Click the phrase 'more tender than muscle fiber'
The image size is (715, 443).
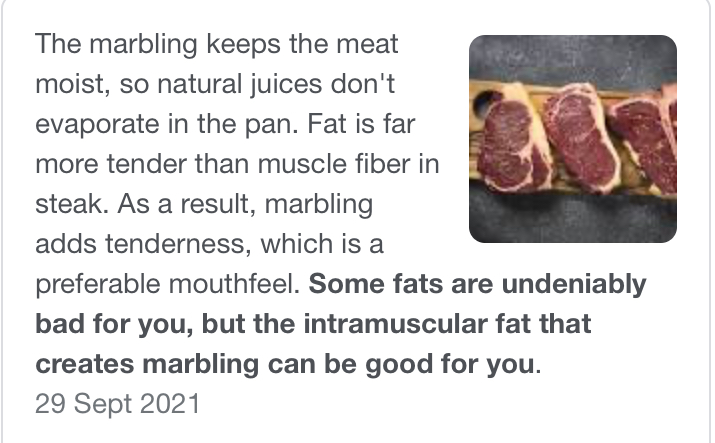[x=208, y=165]
